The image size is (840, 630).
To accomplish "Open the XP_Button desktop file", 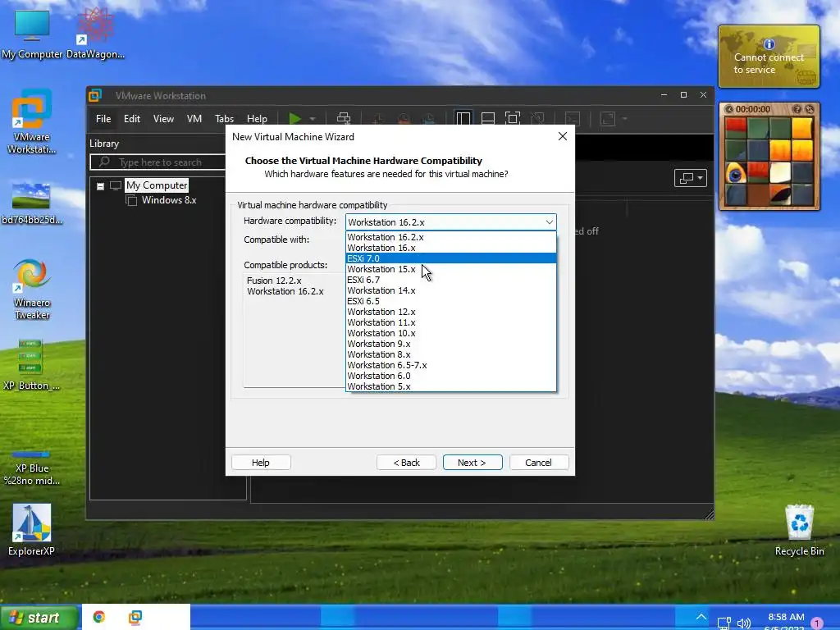I will (x=32, y=364).
